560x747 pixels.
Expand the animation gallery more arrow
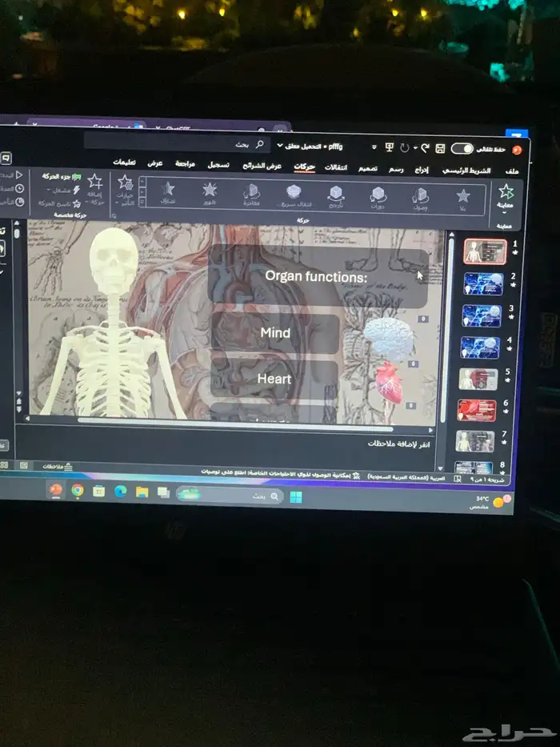click(x=142, y=203)
